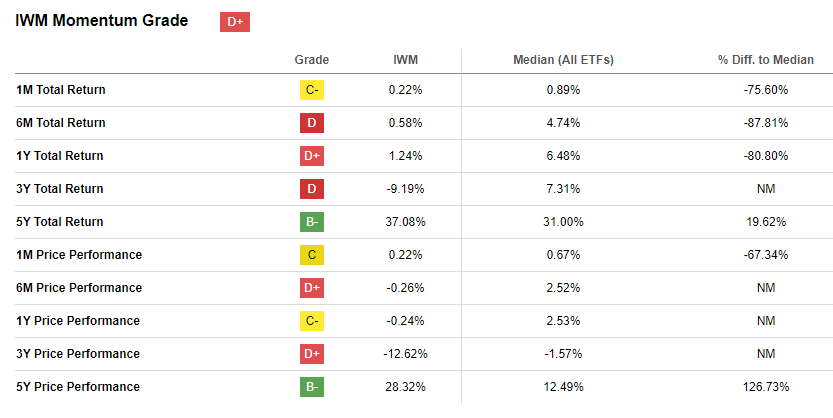The image size is (833, 418).
Task: Click the Grade column header
Action: (x=312, y=60)
